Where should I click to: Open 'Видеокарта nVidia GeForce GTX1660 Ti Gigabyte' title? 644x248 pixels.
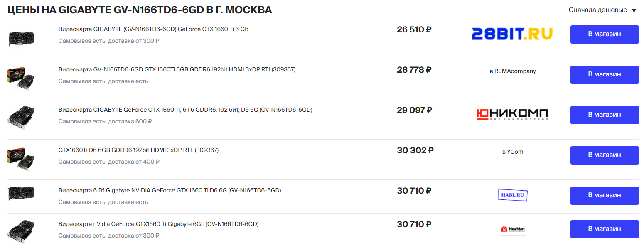point(158,224)
